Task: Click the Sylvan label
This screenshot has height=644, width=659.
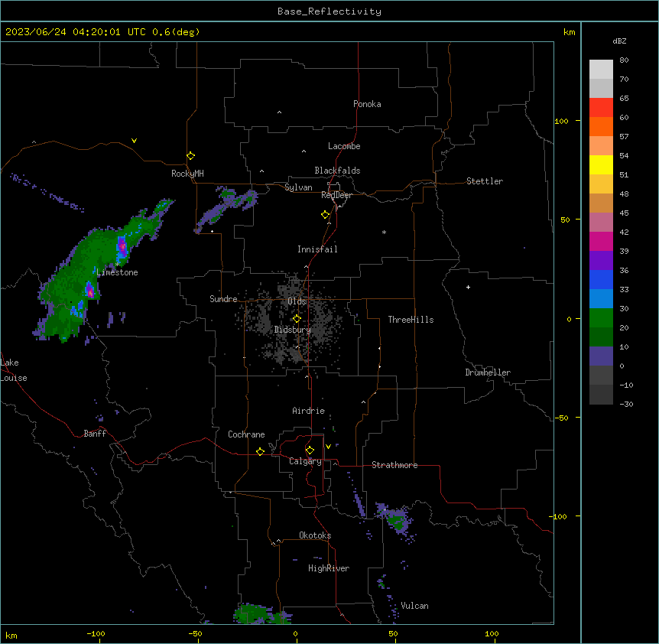Action: coord(298,187)
